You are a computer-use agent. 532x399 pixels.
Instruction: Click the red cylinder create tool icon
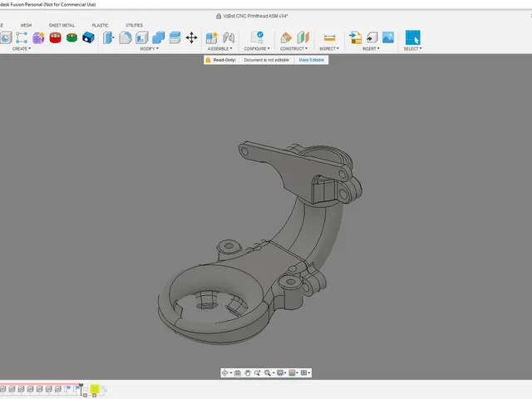(56, 37)
